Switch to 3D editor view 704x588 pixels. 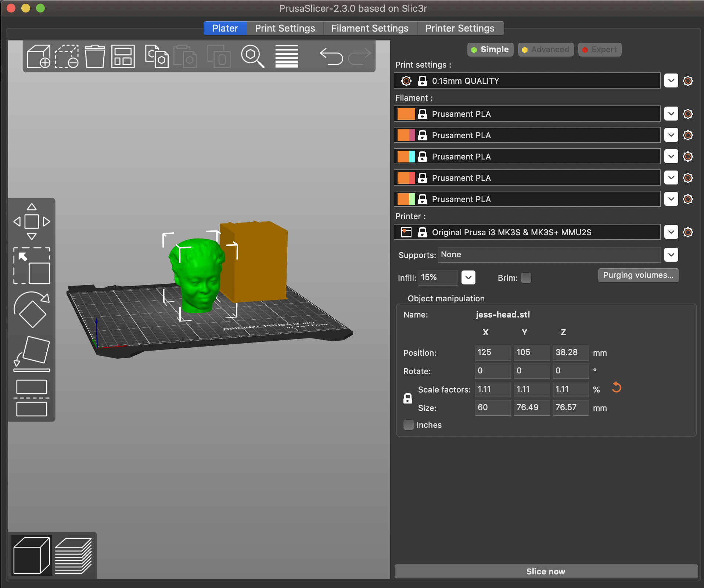[32, 555]
